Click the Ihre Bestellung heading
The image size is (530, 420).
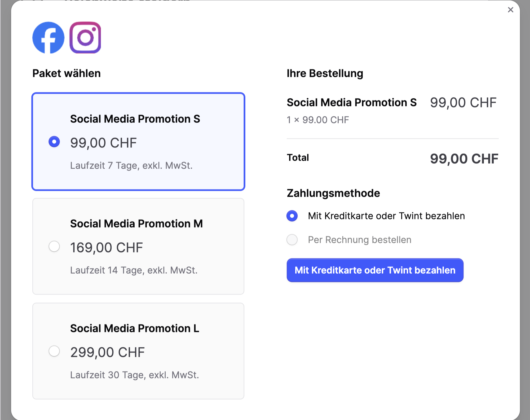(325, 73)
